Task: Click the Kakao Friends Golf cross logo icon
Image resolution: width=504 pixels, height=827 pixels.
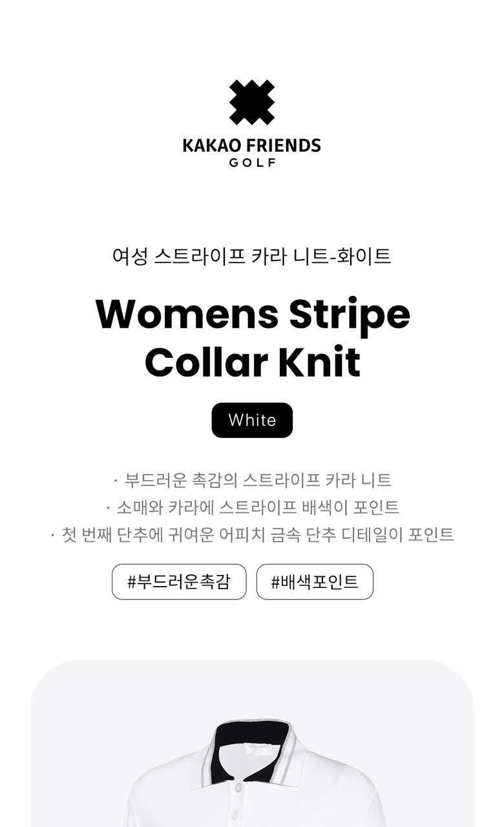Action: [252, 102]
